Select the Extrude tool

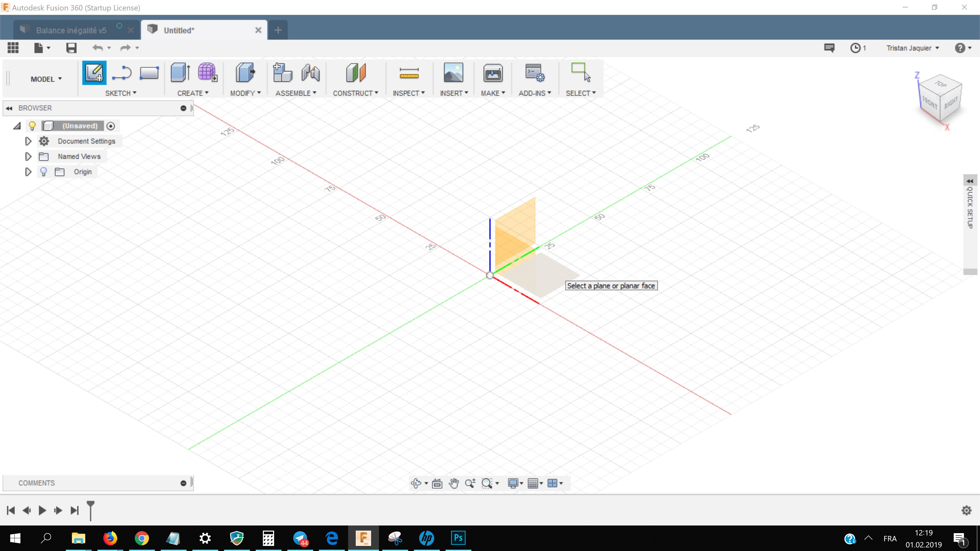pyautogui.click(x=180, y=72)
